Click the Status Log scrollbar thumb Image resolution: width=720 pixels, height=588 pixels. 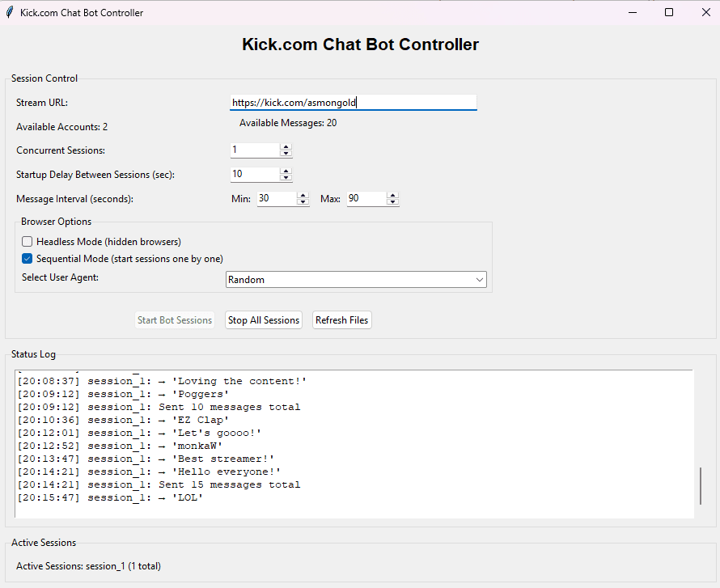coord(701,485)
